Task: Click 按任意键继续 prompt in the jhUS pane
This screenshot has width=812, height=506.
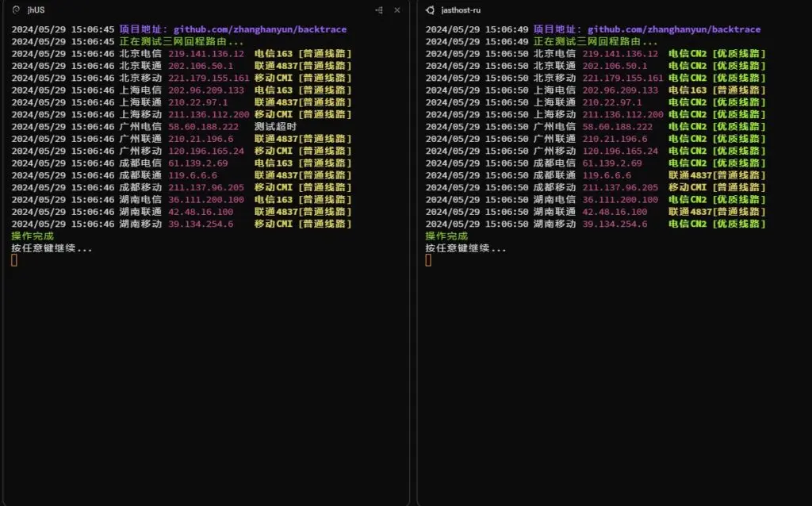Action: pos(52,248)
